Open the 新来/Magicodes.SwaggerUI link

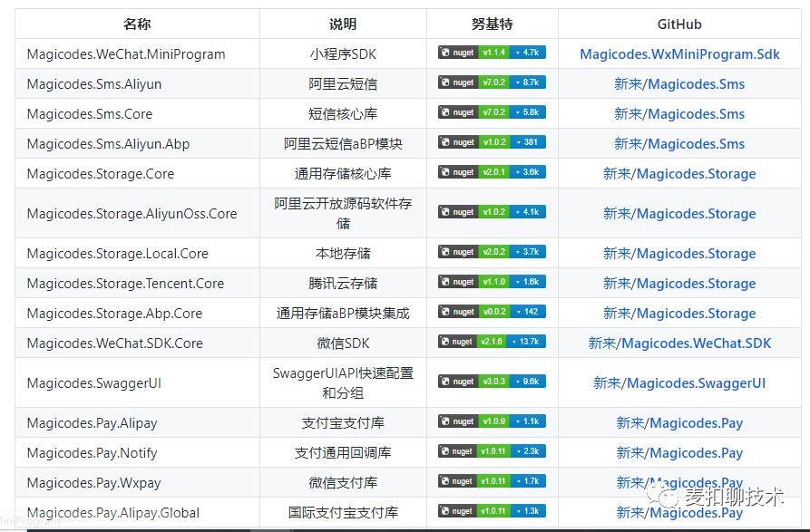pyautogui.click(x=679, y=382)
